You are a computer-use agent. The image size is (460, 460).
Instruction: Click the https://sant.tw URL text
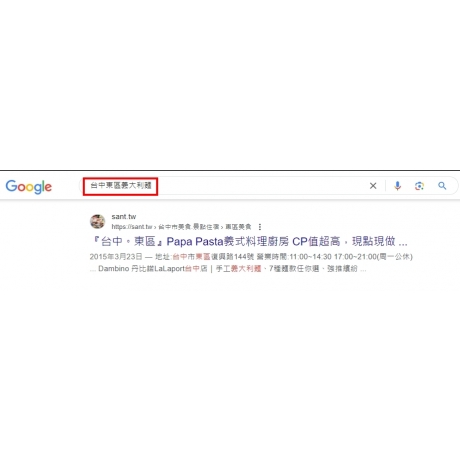[132, 227]
